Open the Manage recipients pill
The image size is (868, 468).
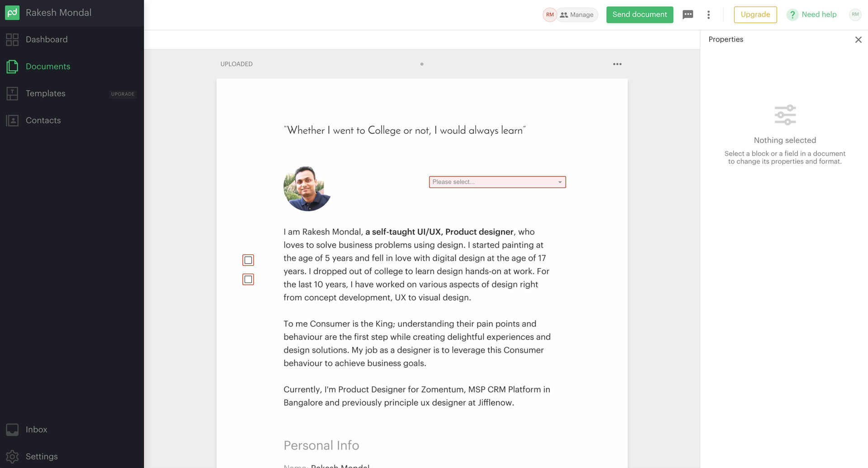pyautogui.click(x=577, y=15)
